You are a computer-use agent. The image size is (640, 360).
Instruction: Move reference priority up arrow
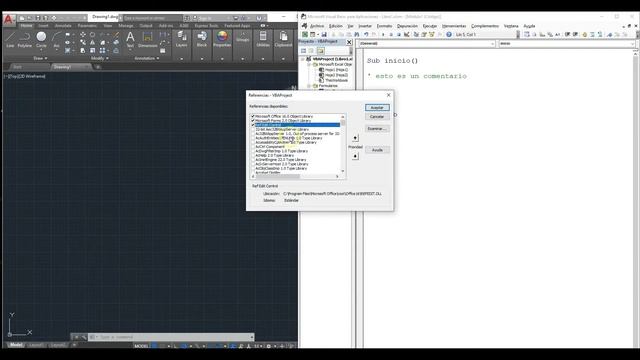tap(355, 138)
